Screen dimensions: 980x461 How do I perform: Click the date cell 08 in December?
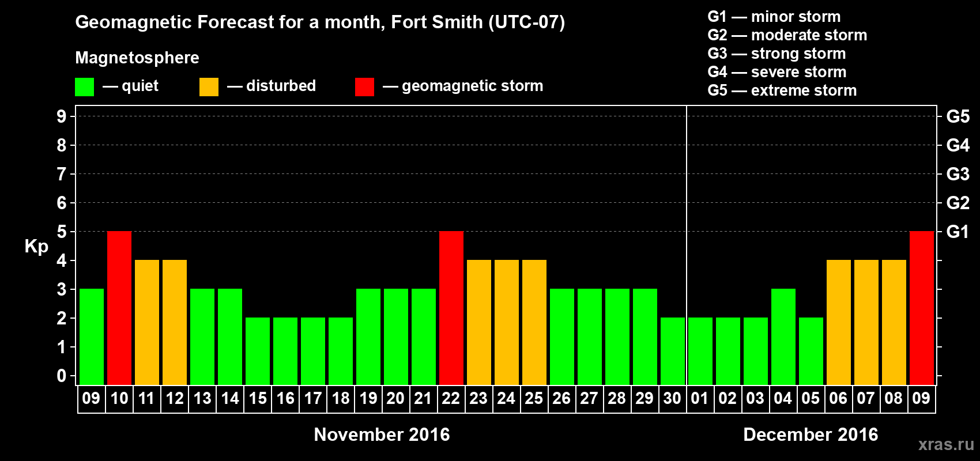894,399
